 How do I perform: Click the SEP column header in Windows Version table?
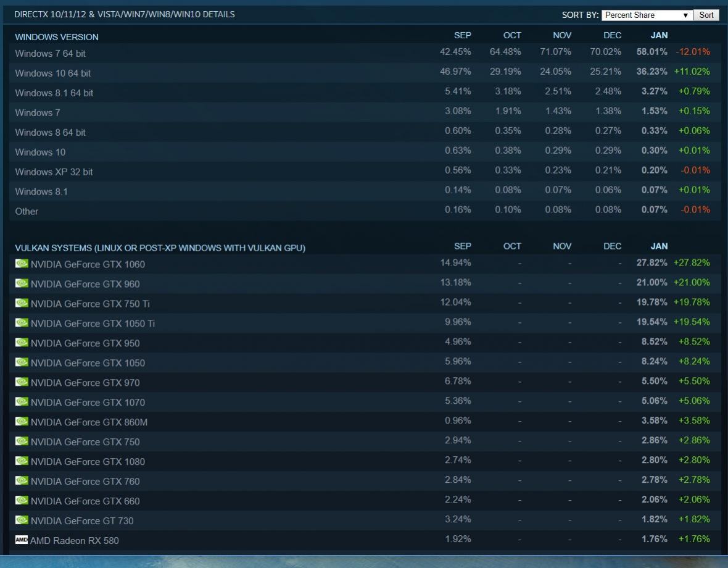(463, 35)
